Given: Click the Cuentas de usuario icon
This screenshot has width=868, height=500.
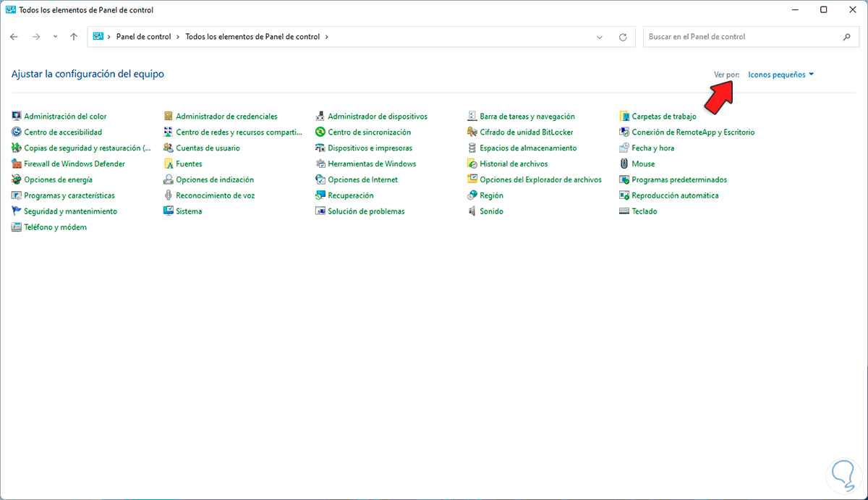Looking at the screenshot, I should point(169,148).
